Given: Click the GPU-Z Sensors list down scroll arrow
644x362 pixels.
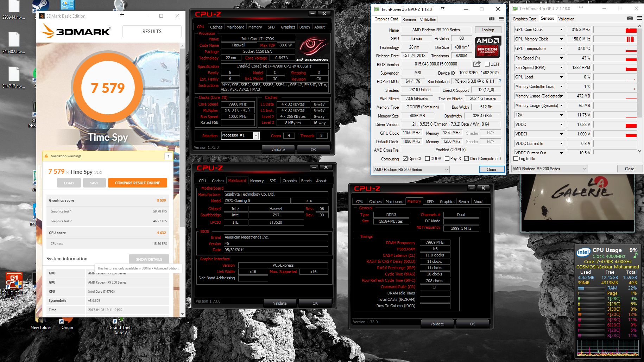Looking at the screenshot, I should point(639,151).
